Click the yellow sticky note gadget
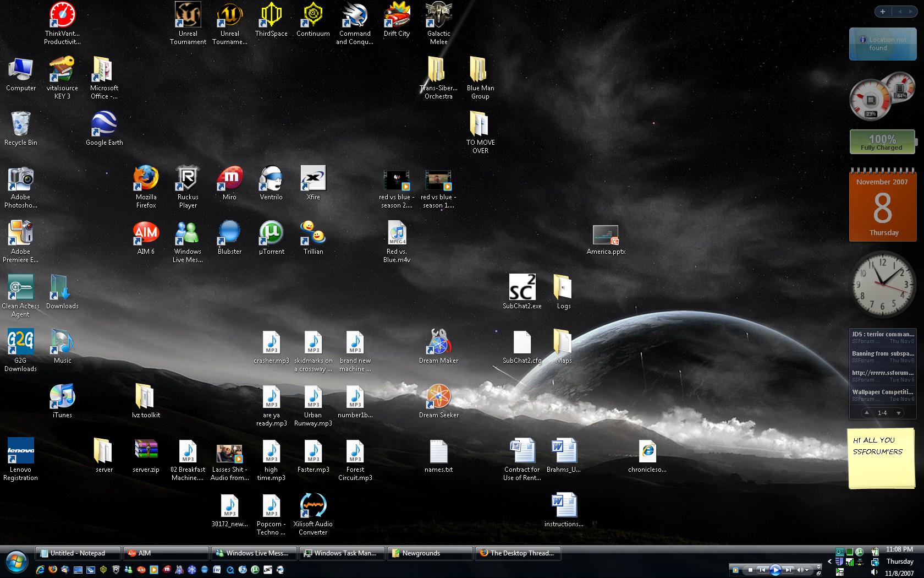Image resolution: width=924 pixels, height=578 pixels. coord(881,458)
